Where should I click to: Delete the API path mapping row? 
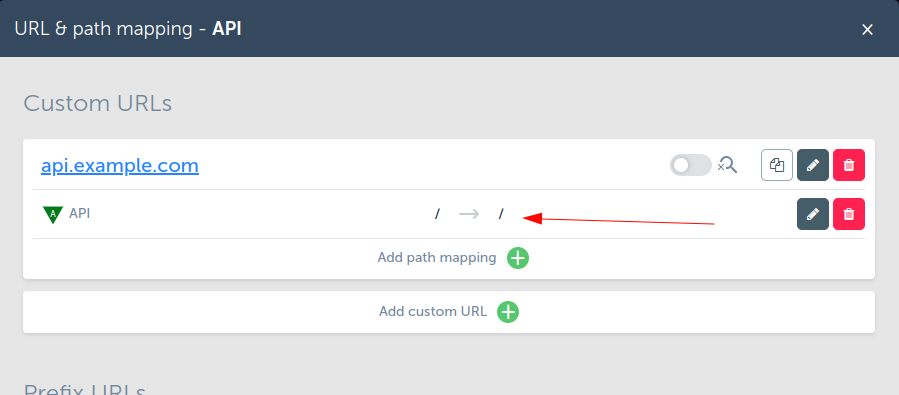click(849, 214)
